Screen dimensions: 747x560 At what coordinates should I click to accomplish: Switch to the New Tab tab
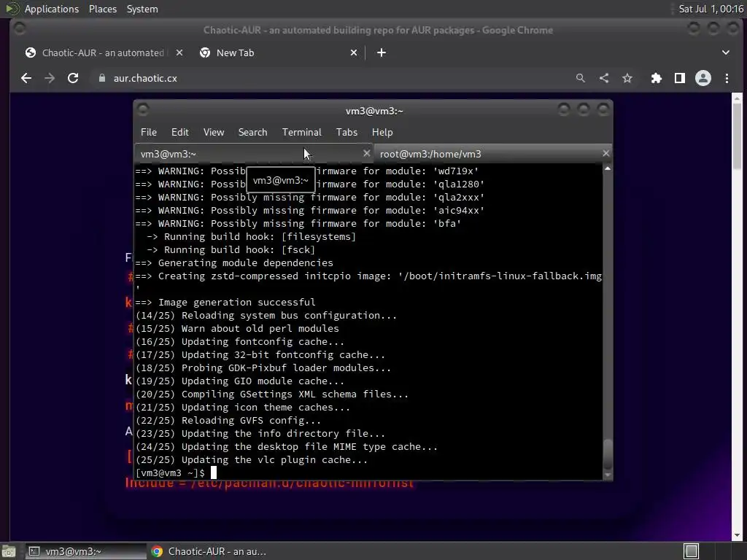279,52
